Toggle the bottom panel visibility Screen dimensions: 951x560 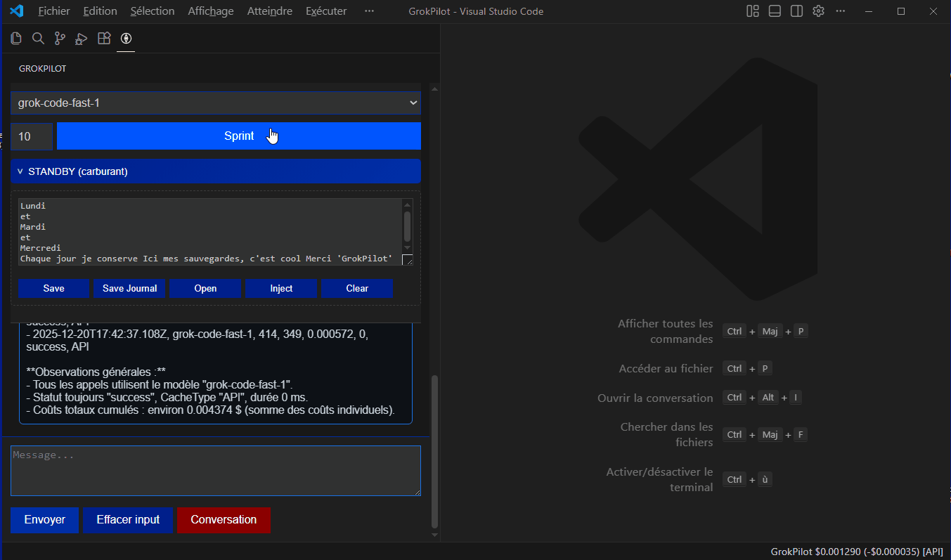click(x=775, y=11)
